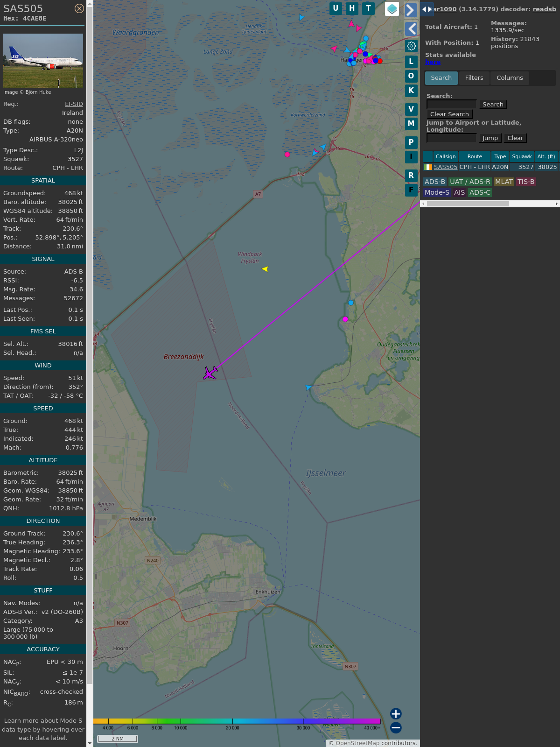
Task: Open the EI-SID registration link
Action: pyautogui.click(x=74, y=104)
